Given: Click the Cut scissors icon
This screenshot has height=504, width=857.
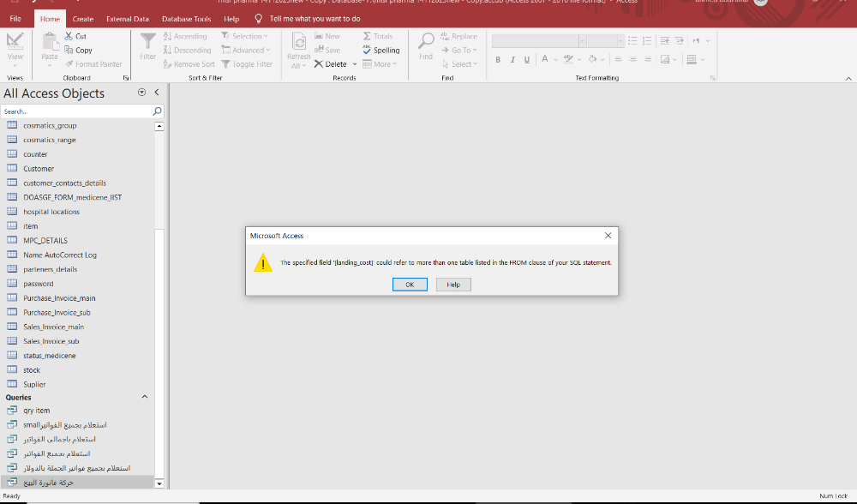Looking at the screenshot, I should [69, 36].
